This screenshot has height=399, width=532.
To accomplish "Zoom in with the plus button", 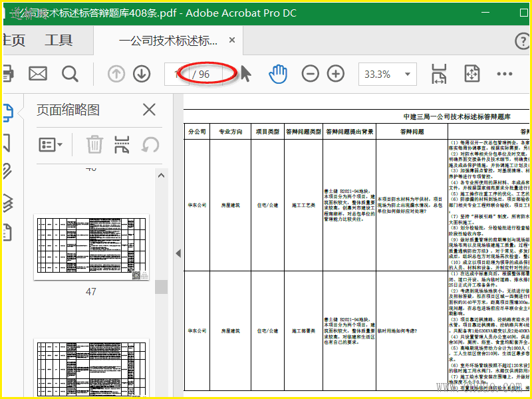I will point(336,74).
